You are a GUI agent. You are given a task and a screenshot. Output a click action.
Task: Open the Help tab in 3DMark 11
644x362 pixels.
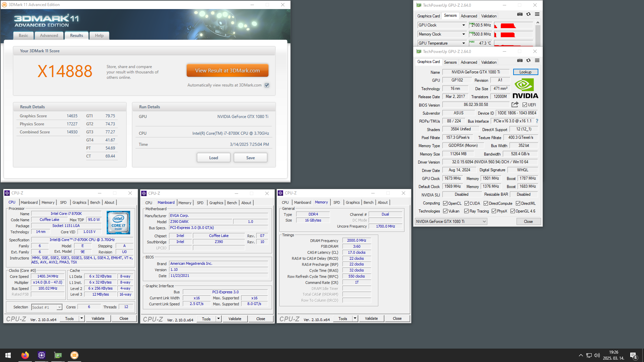[99, 36]
